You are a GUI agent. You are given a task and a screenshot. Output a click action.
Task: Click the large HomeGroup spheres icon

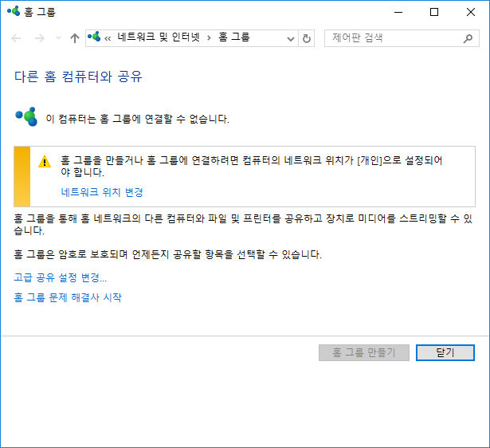pyautogui.click(x=26, y=117)
